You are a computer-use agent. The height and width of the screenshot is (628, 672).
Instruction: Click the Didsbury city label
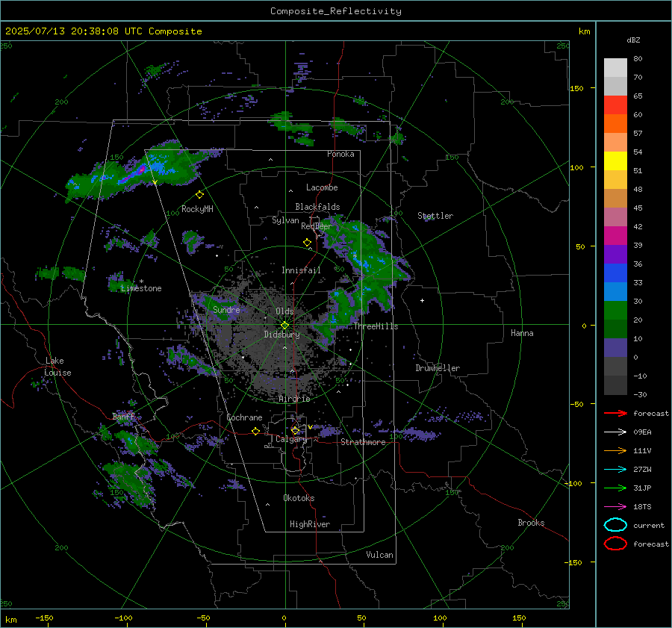[x=281, y=335]
